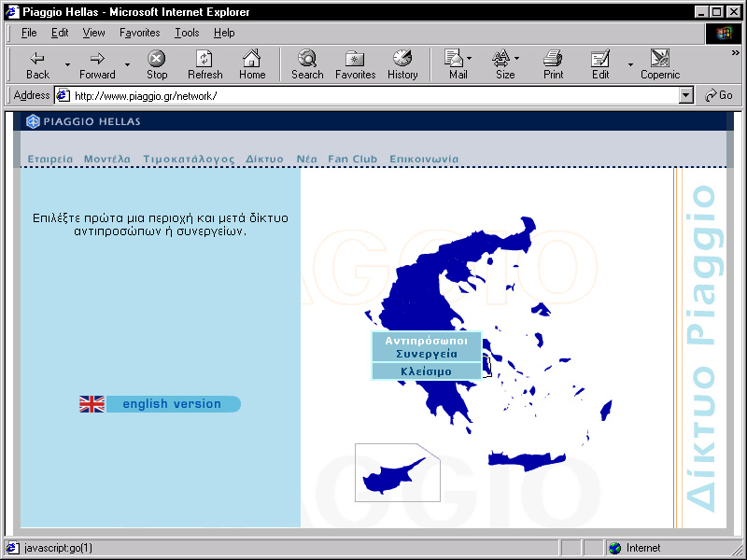The image size is (747, 560).
Task: Click the UK flag icon
Action: (x=92, y=404)
